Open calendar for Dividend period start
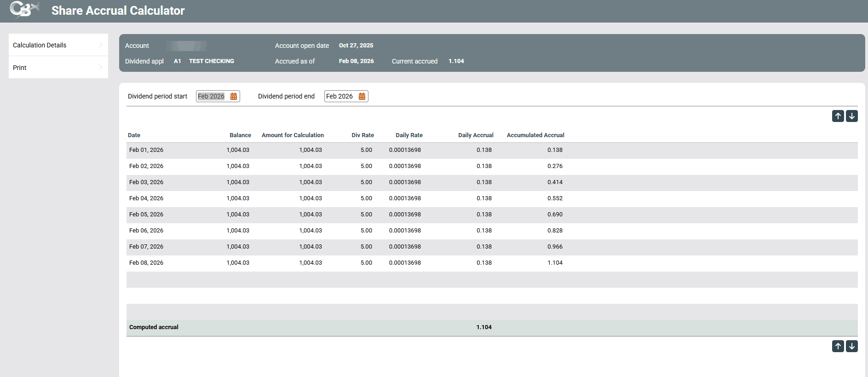Screen dimensions: 868x377 coord(234,96)
